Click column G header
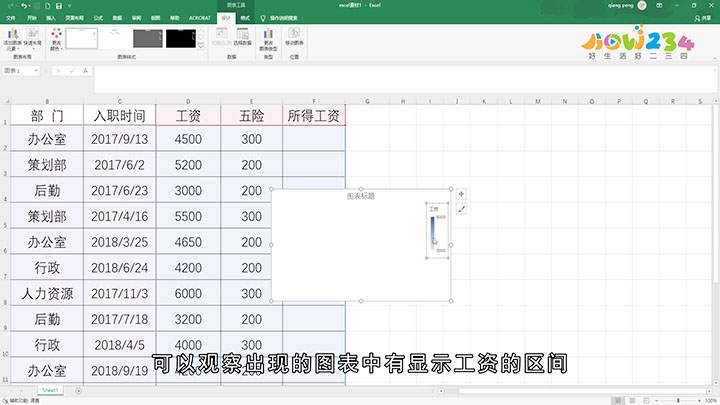The width and height of the screenshot is (720, 405). tap(367, 101)
